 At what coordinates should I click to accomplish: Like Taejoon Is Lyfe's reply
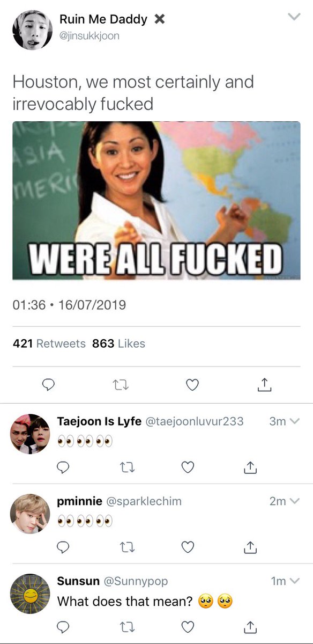pyautogui.click(x=188, y=467)
